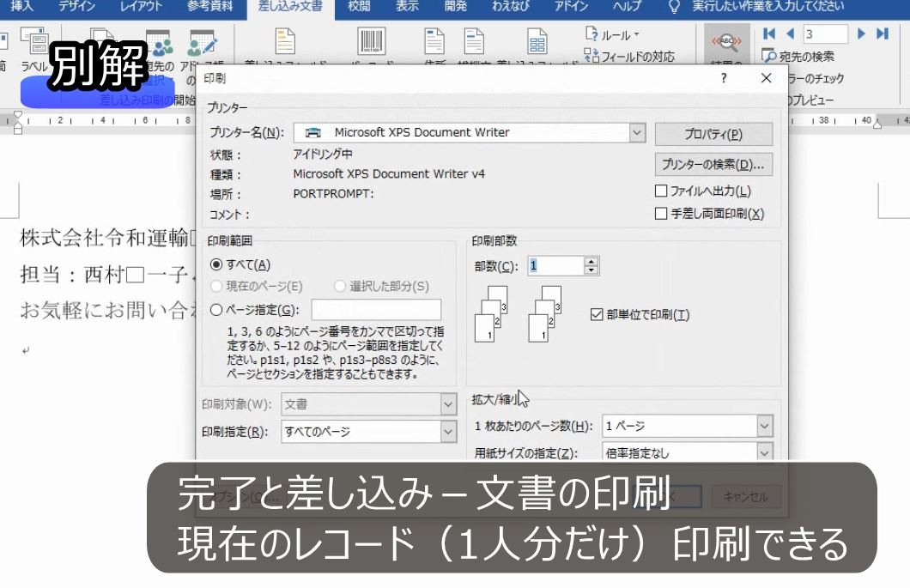Expand the 印刷対象(W) dropdown
The height and width of the screenshot is (588, 910).
tap(448, 404)
